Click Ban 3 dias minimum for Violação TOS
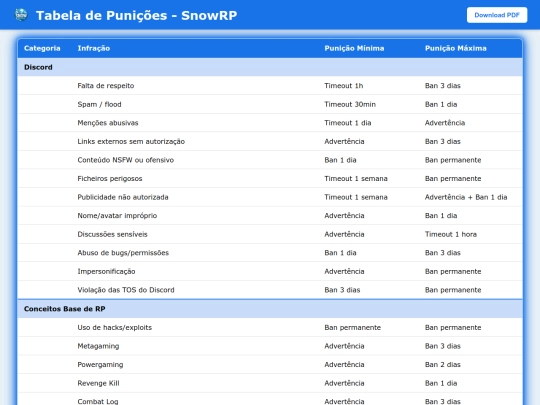The image size is (540, 405). [x=342, y=290]
